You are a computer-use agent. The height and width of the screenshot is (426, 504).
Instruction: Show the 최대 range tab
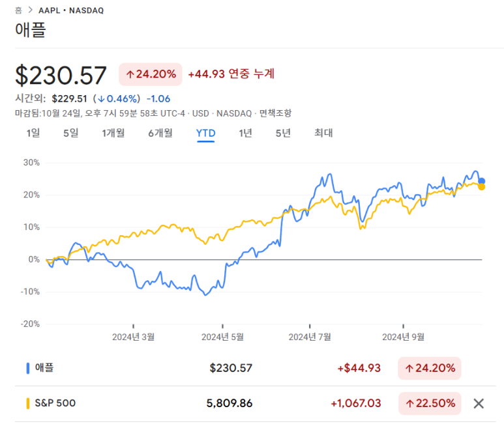coord(323,133)
